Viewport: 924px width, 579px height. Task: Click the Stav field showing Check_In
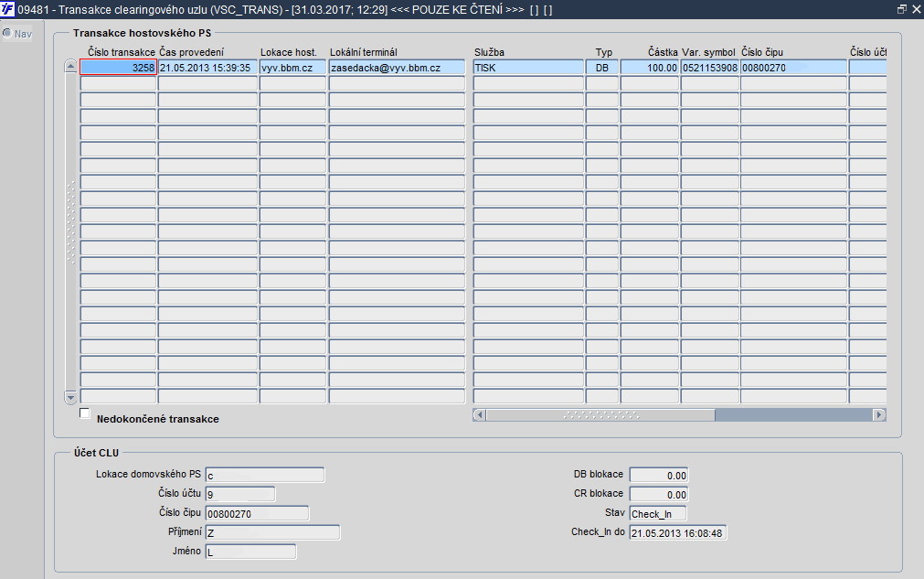click(658, 513)
